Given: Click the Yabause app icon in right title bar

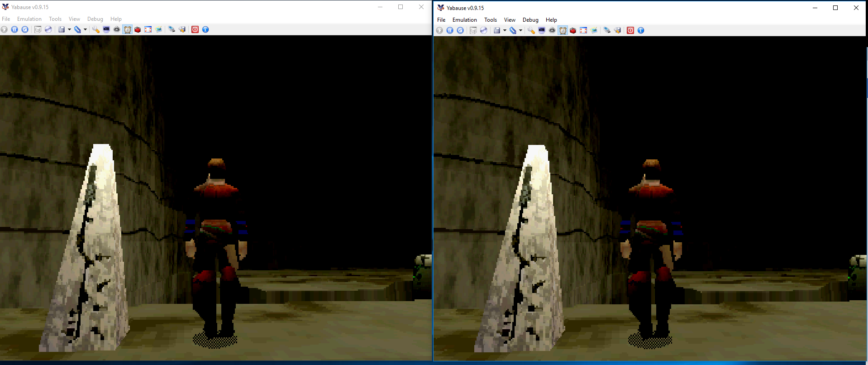Looking at the screenshot, I should [441, 8].
